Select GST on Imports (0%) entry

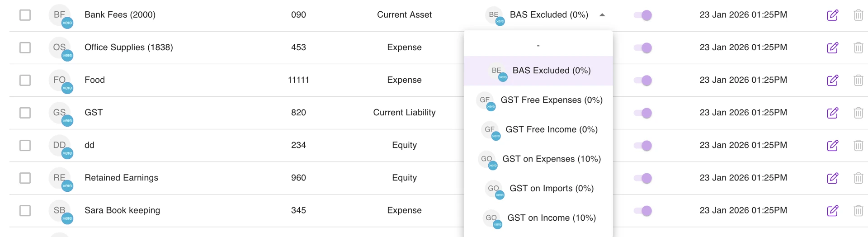tap(551, 188)
